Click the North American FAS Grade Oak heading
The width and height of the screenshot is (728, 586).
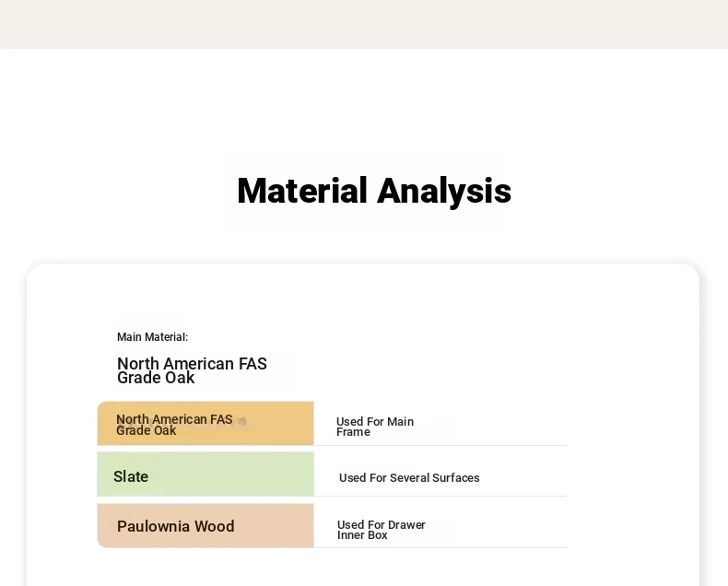[192, 370]
